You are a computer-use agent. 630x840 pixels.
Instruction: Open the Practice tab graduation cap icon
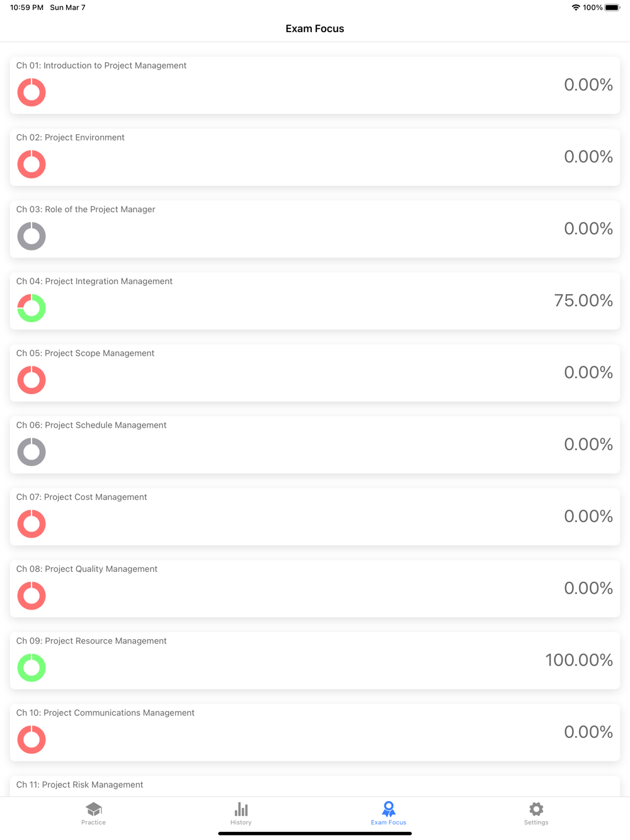(94, 809)
